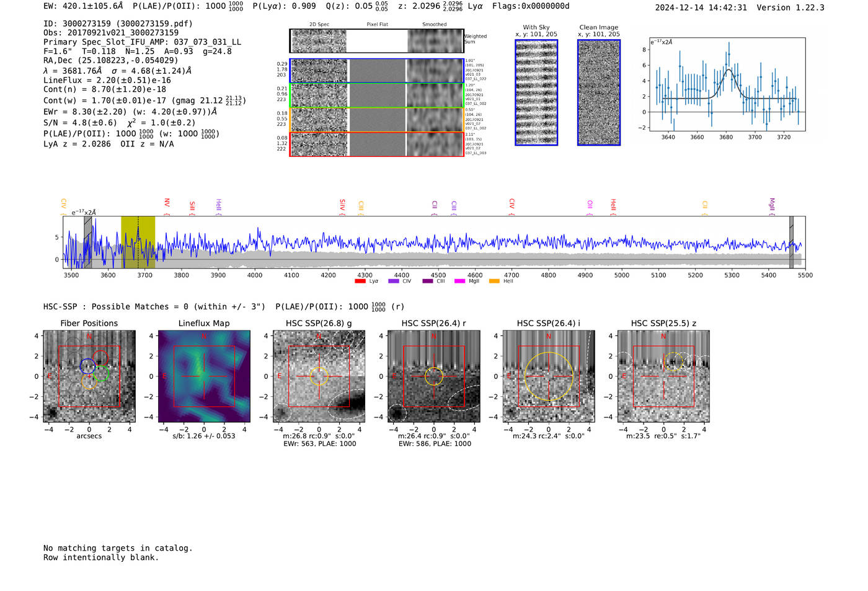Viewport: 868px width, 591px height.
Task: Select the timestamp '2024-12-14 14:42:31'
Action: click(701, 8)
